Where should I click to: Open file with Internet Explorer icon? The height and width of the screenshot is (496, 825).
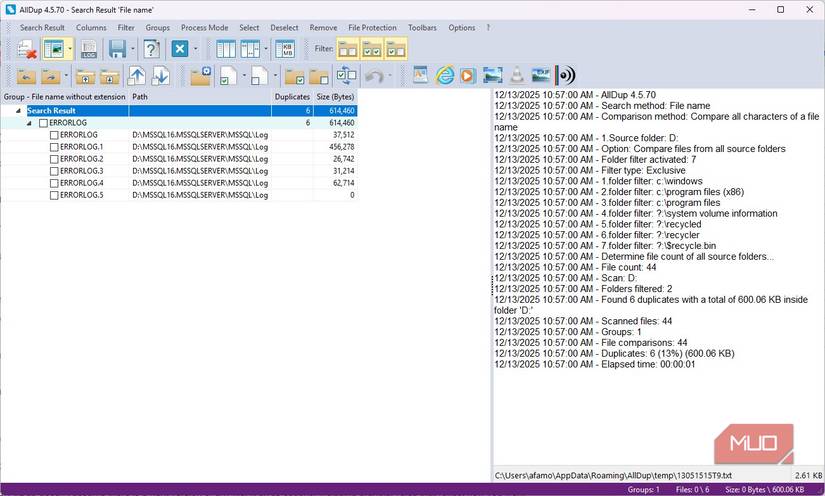pyautogui.click(x=445, y=76)
